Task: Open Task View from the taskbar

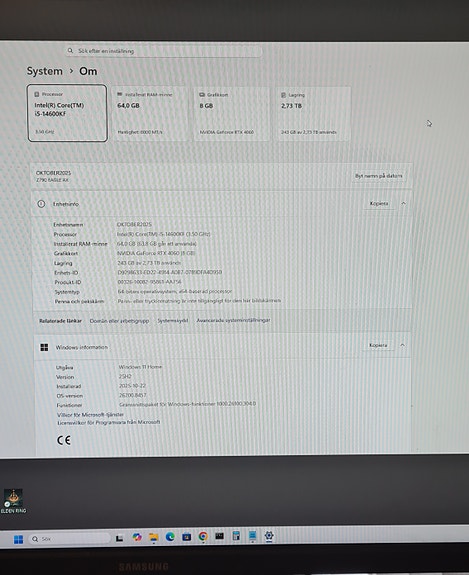Action: pos(119,538)
